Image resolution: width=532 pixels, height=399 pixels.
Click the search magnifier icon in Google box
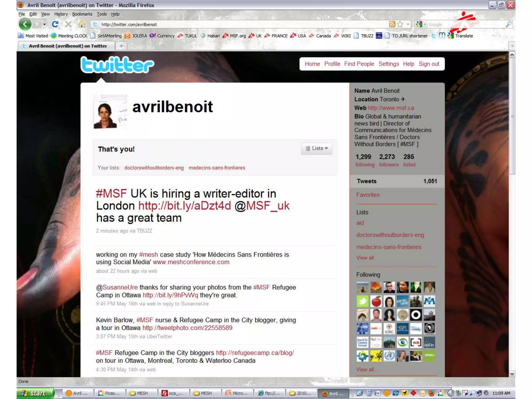(509, 24)
